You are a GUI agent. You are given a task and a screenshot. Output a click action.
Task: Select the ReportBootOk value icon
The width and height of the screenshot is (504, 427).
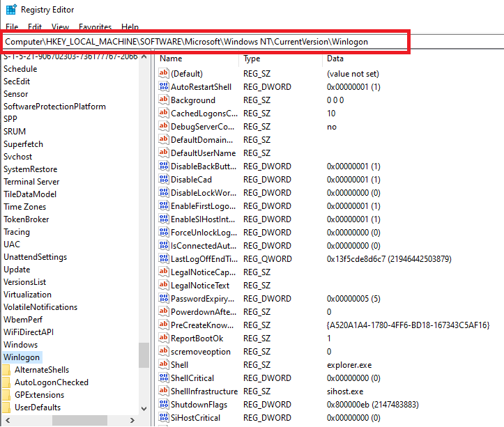point(164,339)
